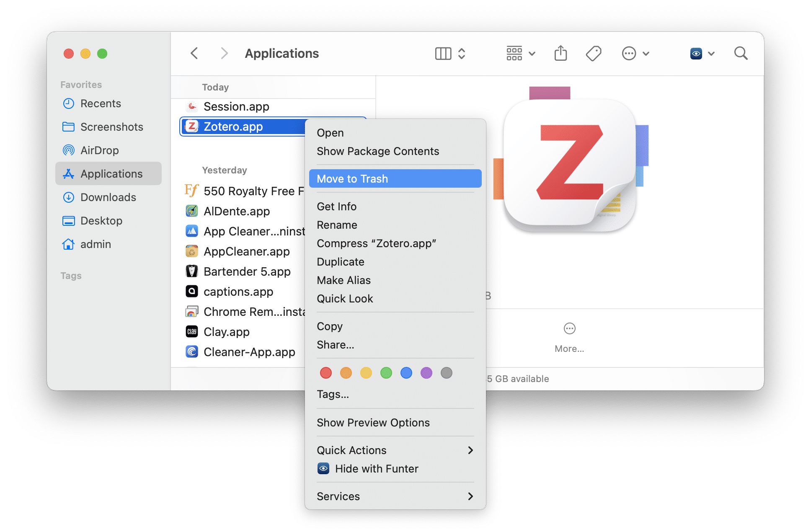Screen dimensions: 811x532
Task: Open the view switcher up-down arrows
Action: tap(462, 53)
